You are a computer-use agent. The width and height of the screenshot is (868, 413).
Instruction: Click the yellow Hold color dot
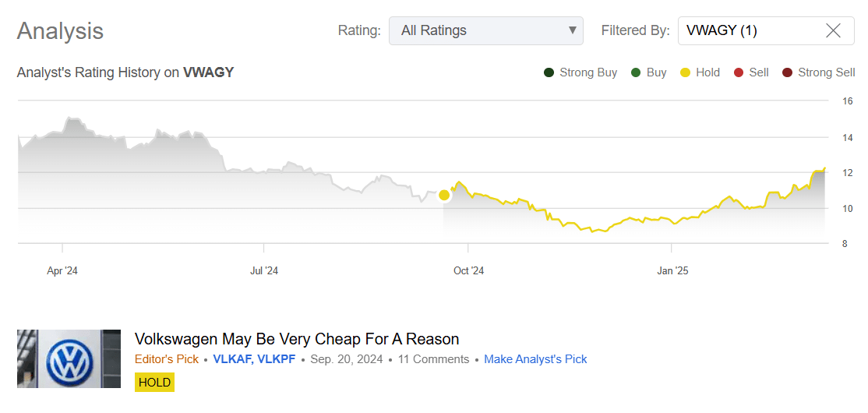686,72
